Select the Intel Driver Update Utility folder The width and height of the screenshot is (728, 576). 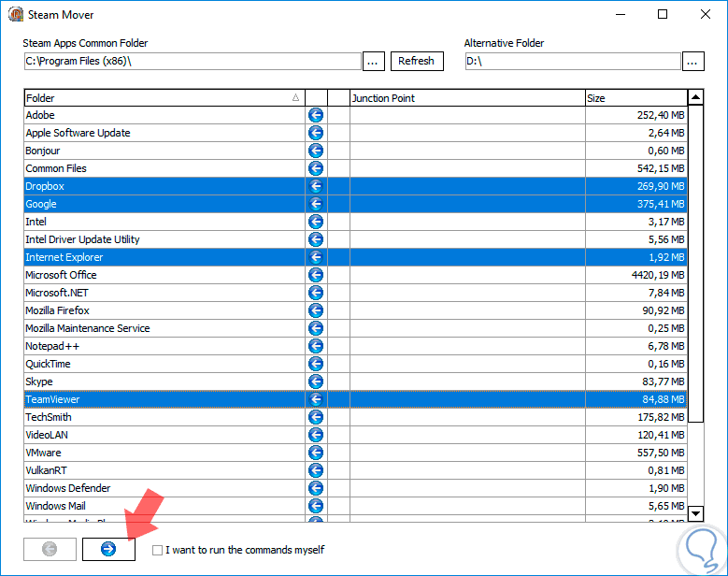(356, 239)
